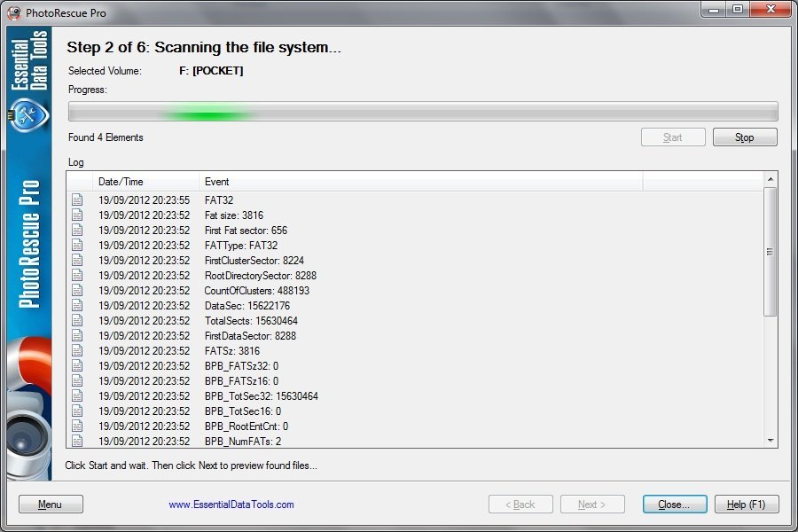
Task: Click the Close... button
Action: point(675,504)
